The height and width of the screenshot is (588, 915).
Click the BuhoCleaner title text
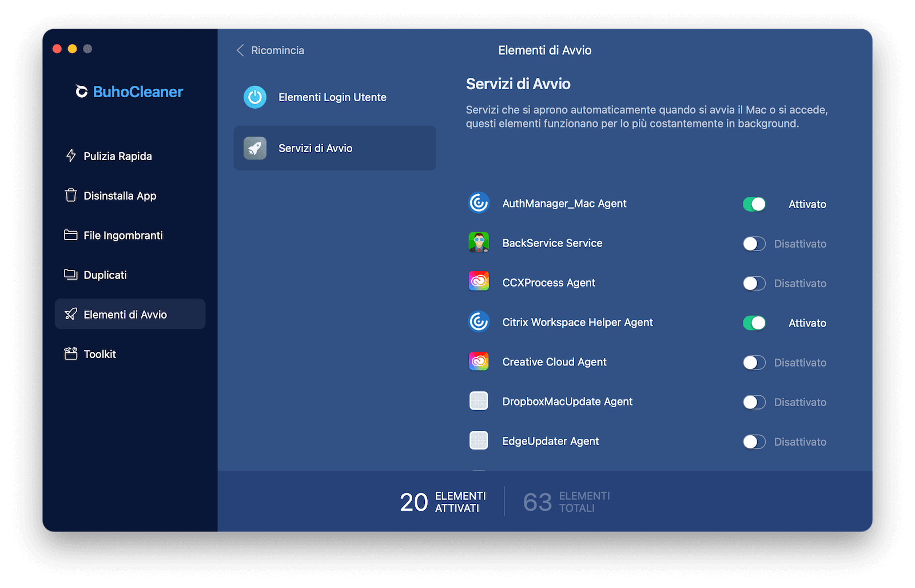click(x=138, y=92)
